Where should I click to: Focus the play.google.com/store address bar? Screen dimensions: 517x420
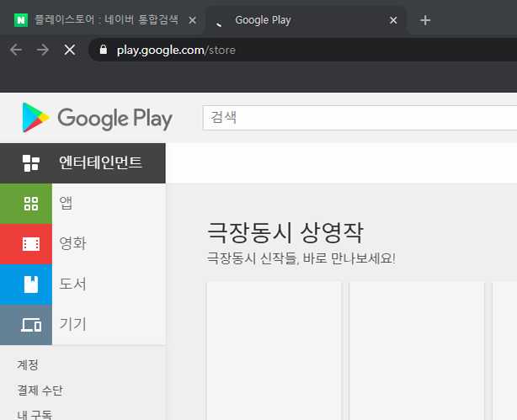[302, 50]
